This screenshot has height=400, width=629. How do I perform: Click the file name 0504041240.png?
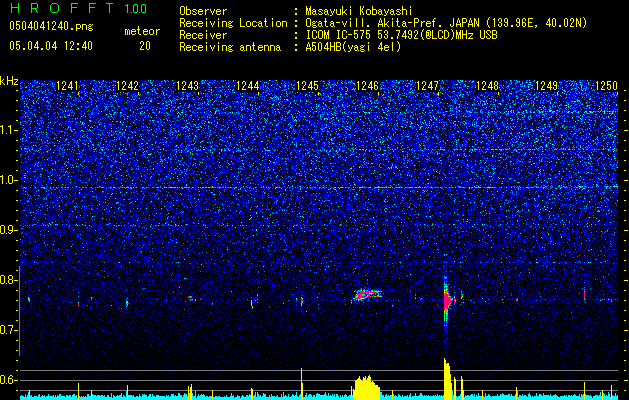[x=51, y=26]
